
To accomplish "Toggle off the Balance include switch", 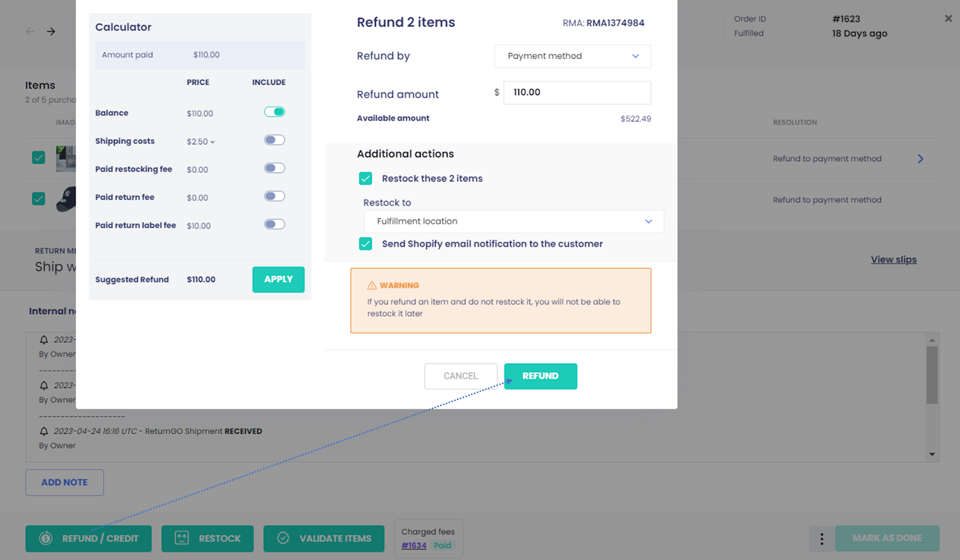I will (274, 112).
